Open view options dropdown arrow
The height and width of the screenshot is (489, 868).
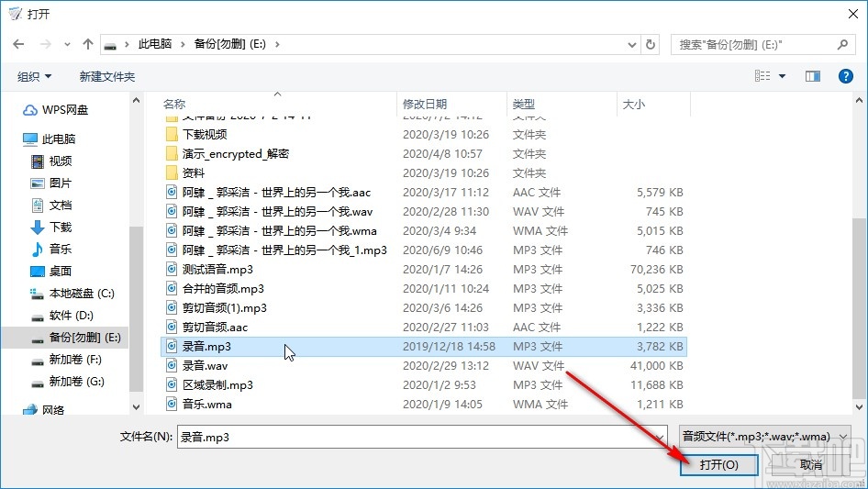pos(782,76)
